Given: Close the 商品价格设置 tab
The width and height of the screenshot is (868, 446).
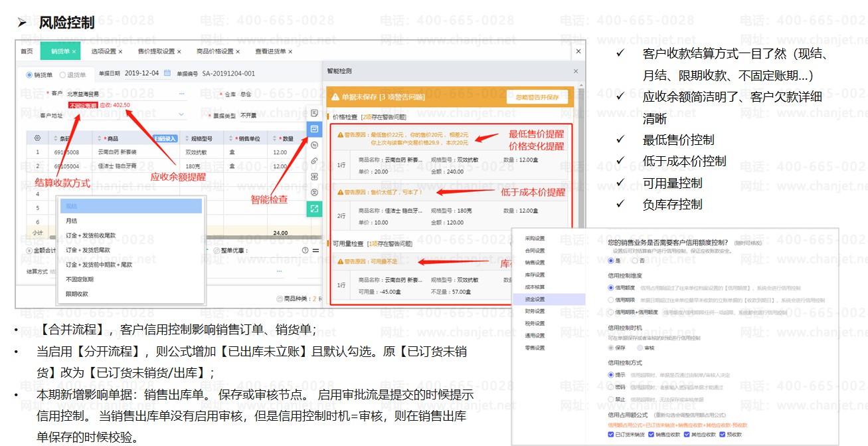Looking at the screenshot, I should (x=239, y=51).
